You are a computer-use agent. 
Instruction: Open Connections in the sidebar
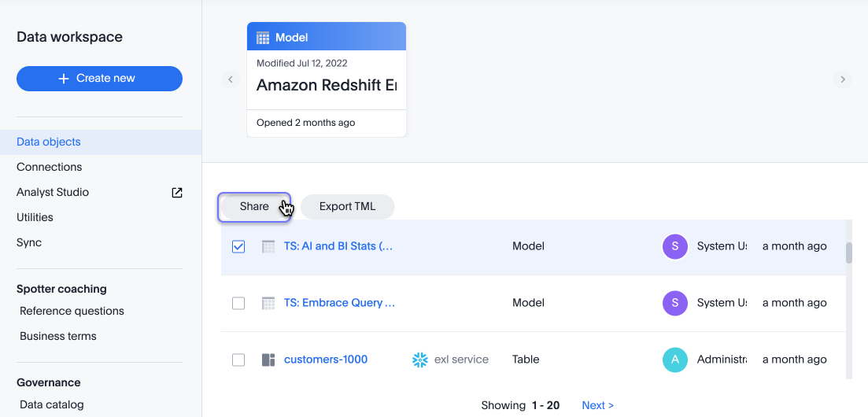50,167
